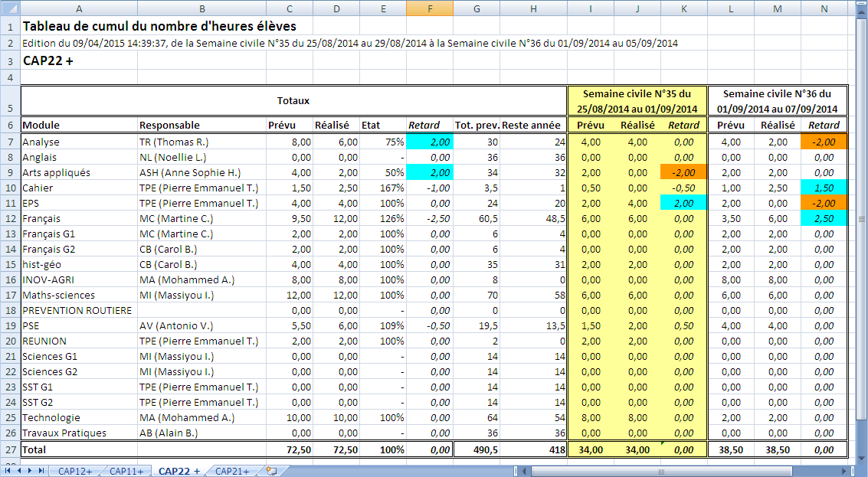Select the "-2,50" Retard cell
Viewport: 868px width, 477px height.
coord(430,218)
